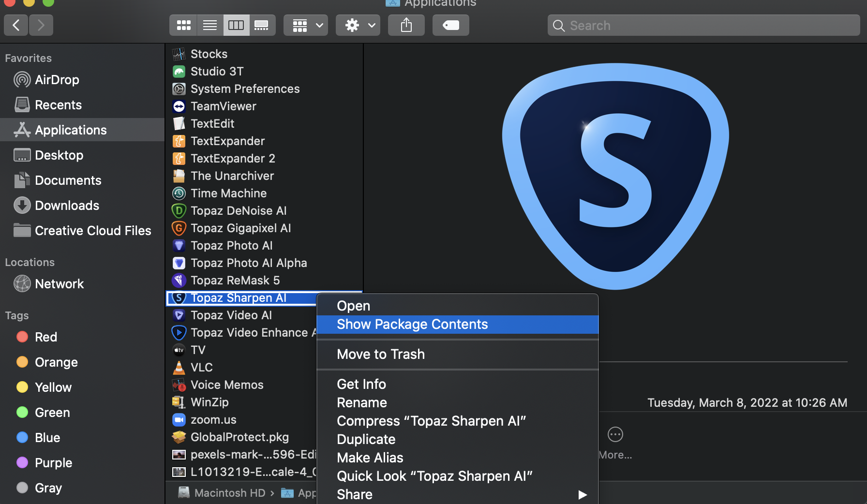This screenshot has width=867, height=504.
Task: Choose Make Alias from context menu
Action: pyautogui.click(x=457, y=458)
